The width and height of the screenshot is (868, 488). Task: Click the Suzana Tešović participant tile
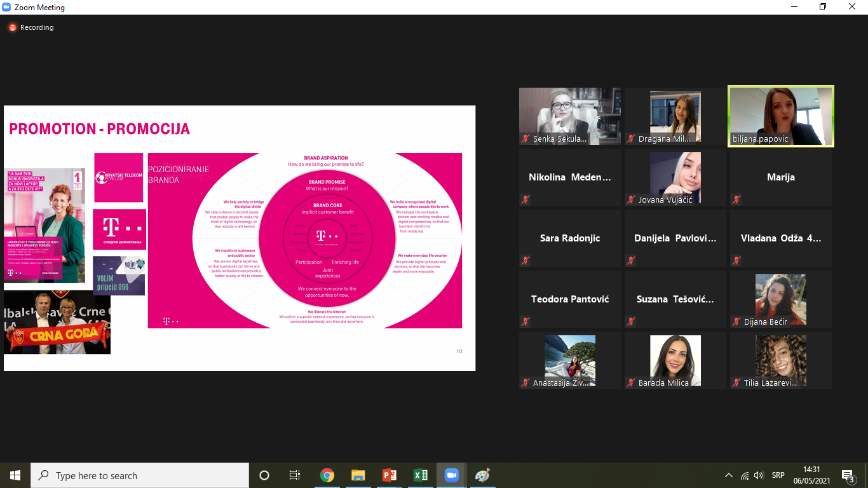675,299
